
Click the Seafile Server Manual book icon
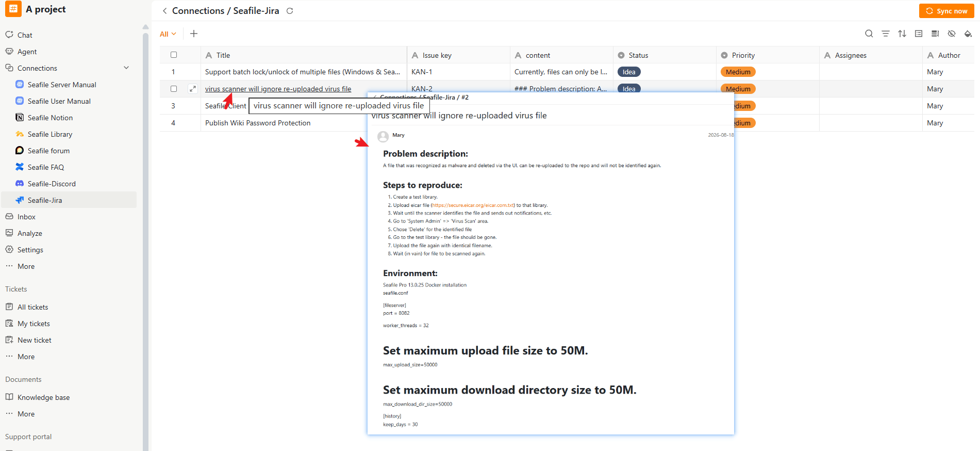tap(20, 85)
